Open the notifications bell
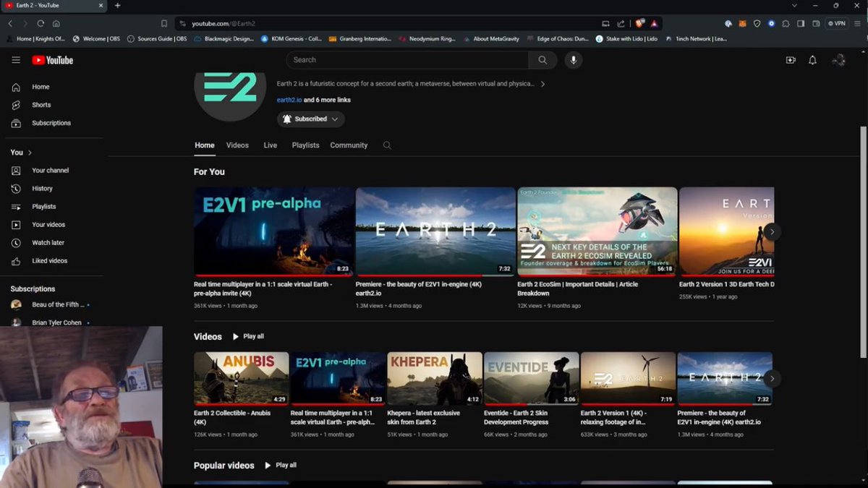Image resolution: width=868 pixels, height=488 pixels. click(812, 60)
